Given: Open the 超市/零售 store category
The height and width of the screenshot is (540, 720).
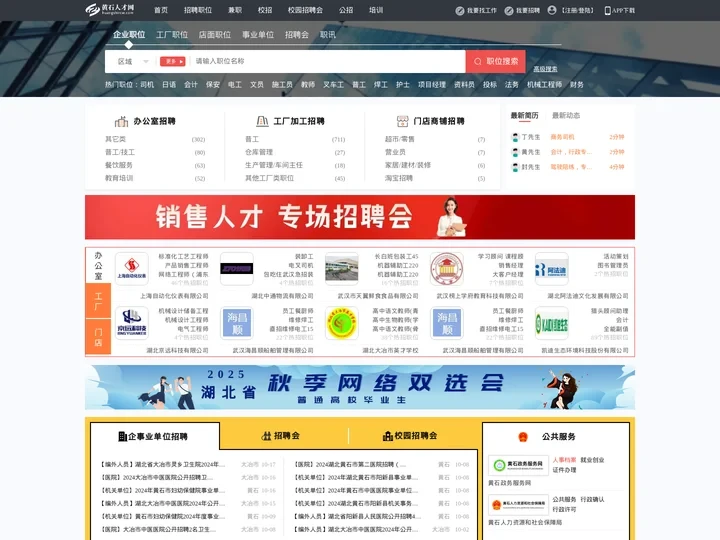Looking at the screenshot, I should tap(399, 139).
